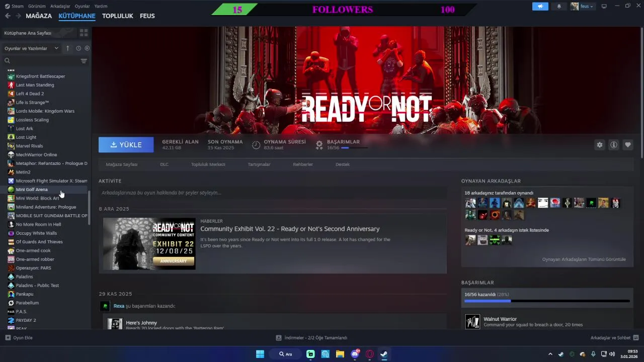
Task: Open Walnut Warrior achievement icon
Action: (x=472, y=322)
